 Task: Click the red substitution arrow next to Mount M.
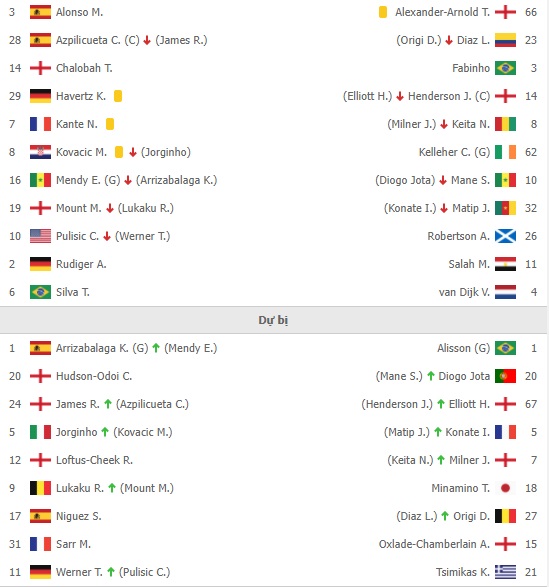(110, 209)
